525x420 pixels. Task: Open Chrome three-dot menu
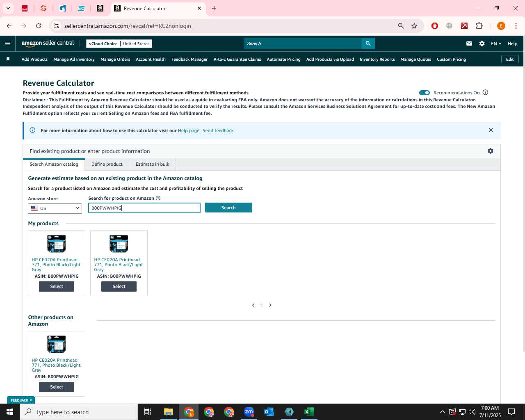516,26
